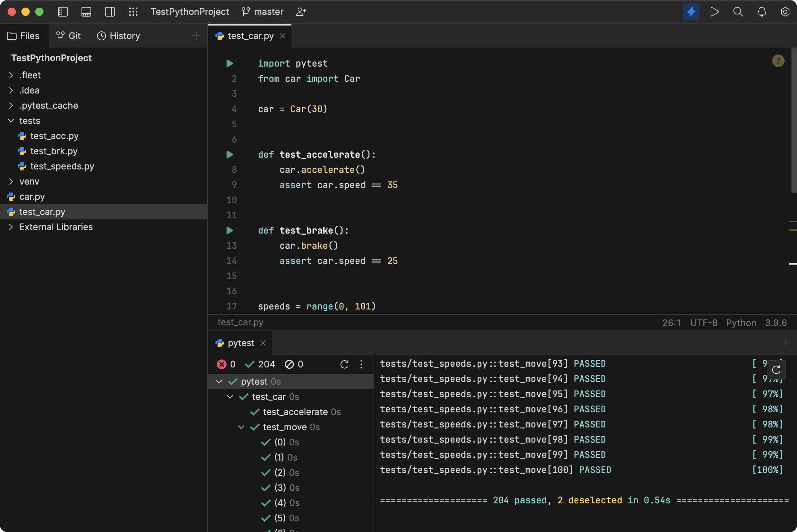
Task: Toggle Smart Mode with the lightning icon
Action: 691,11
